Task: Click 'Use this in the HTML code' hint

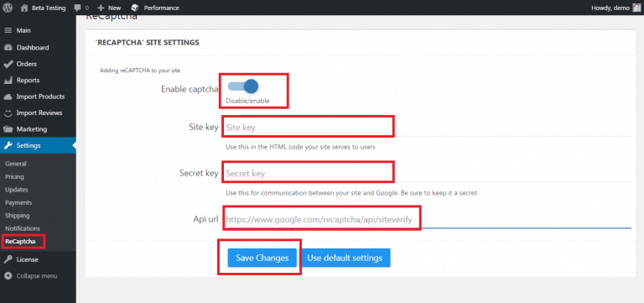Action: (x=300, y=146)
